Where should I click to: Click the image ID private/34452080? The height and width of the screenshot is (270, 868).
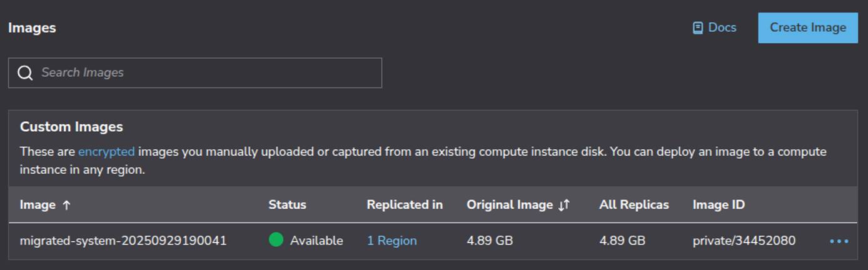(744, 241)
